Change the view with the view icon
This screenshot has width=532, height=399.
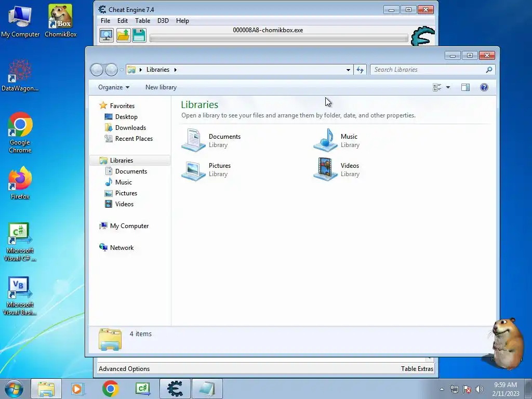(x=437, y=87)
